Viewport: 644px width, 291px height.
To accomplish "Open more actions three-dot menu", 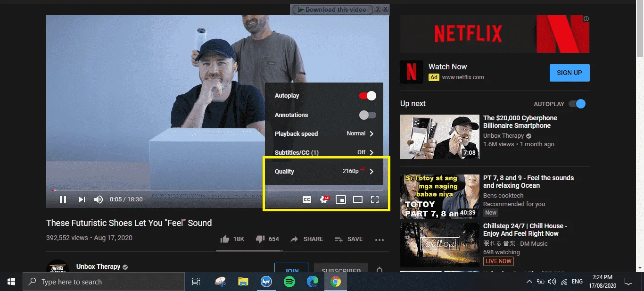I will [380, 240].
